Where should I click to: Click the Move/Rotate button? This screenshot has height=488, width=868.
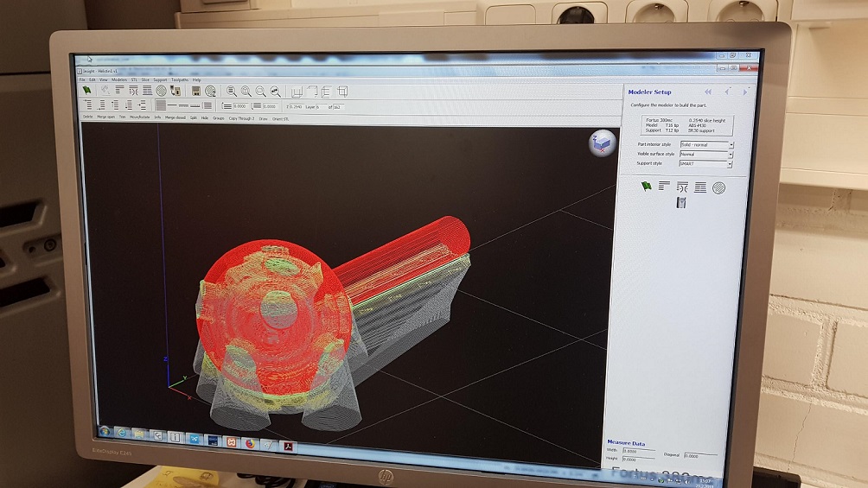click(139, 117)
